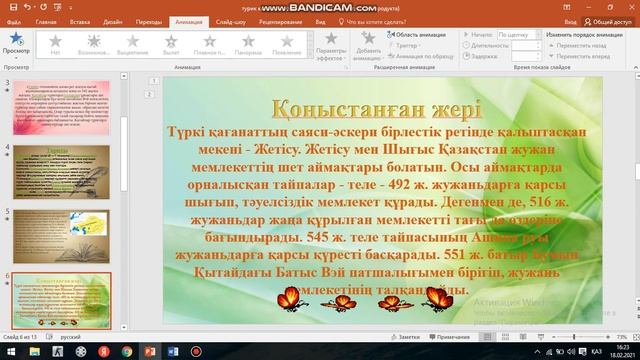Image resolution: width=640 pixels, height=360 pixels.
Task: Click the Длительность duration field
Action: click(x=527, y=45)
